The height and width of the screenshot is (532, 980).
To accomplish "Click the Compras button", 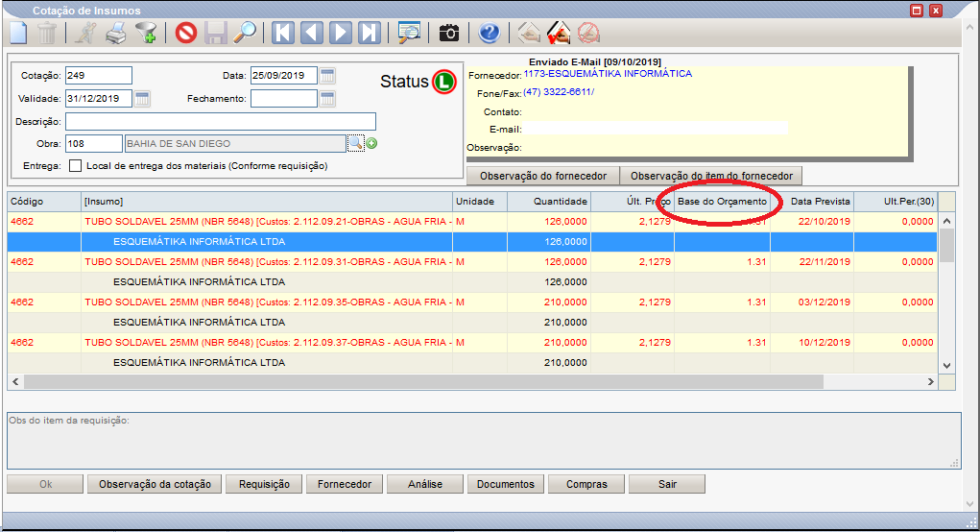I will coord(586,485).
